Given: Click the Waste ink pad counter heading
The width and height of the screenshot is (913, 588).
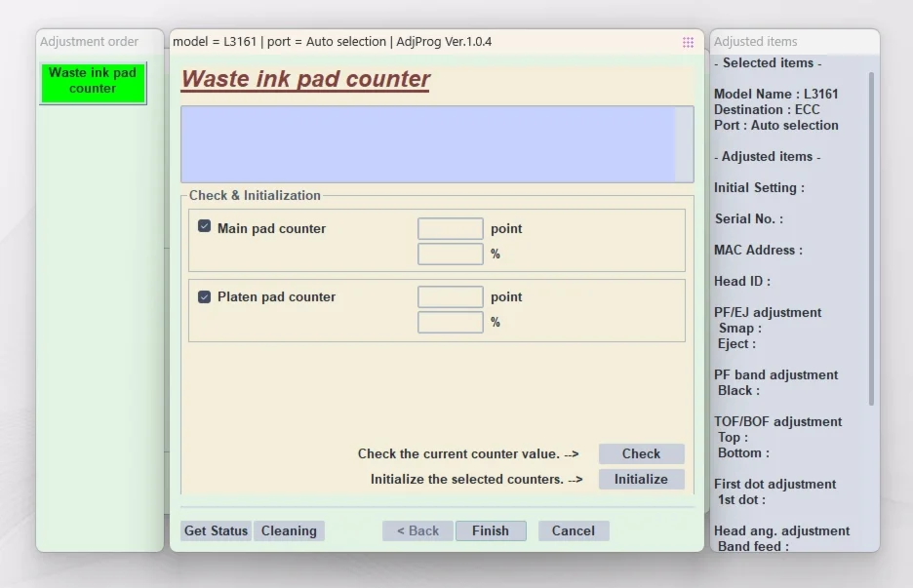Looking at the screenshot, I should (x=305, y=79).
